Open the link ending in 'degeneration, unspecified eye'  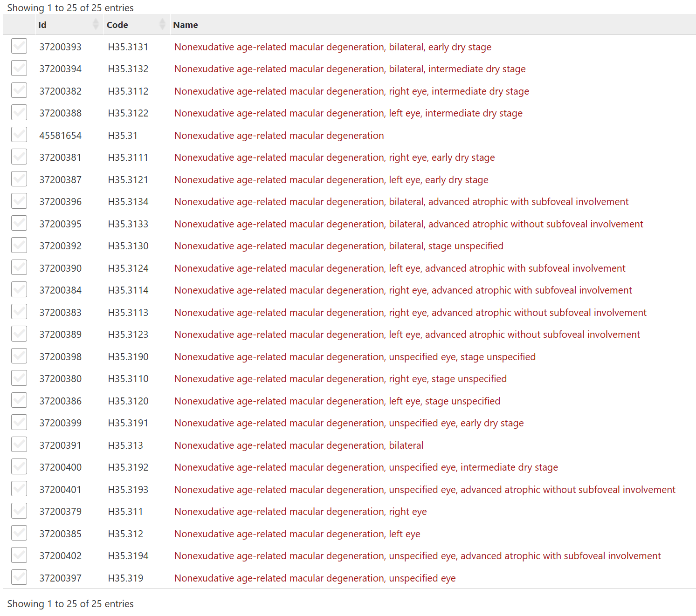click(315, 578)
